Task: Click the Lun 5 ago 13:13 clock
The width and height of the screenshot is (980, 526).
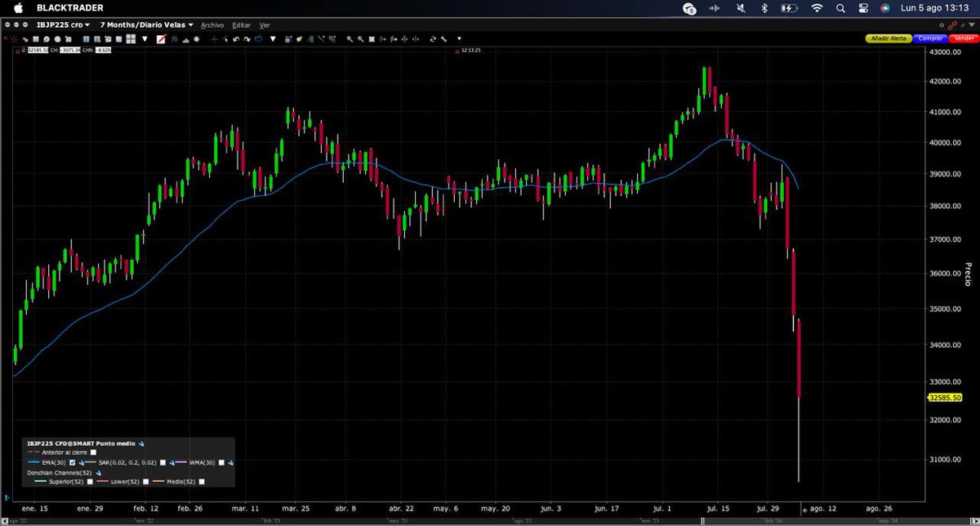Action: point(935,7)
